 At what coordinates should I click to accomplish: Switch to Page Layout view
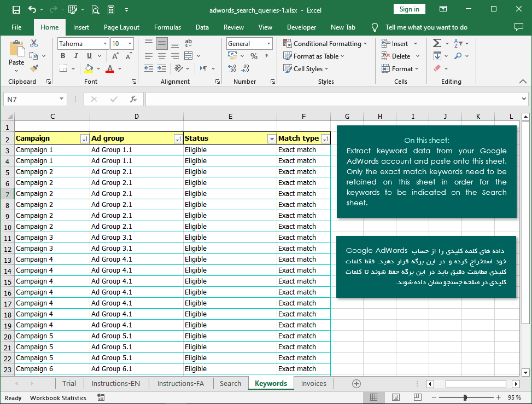396,397
